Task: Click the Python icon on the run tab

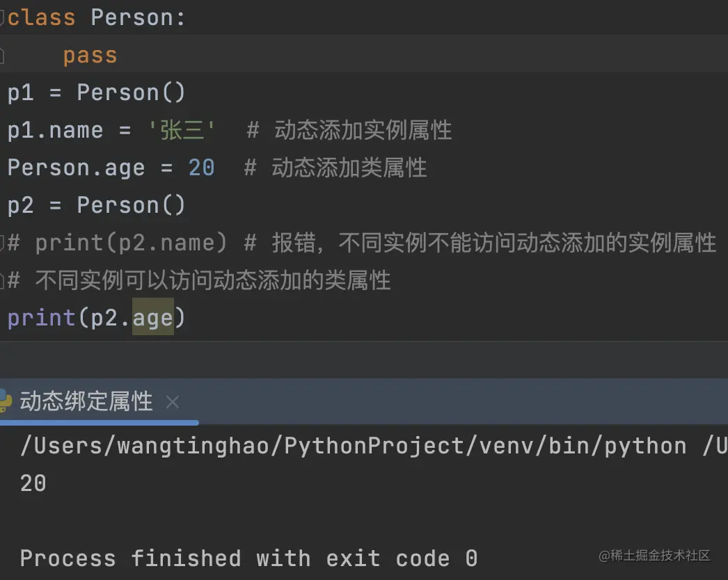Action: [6, 401]
